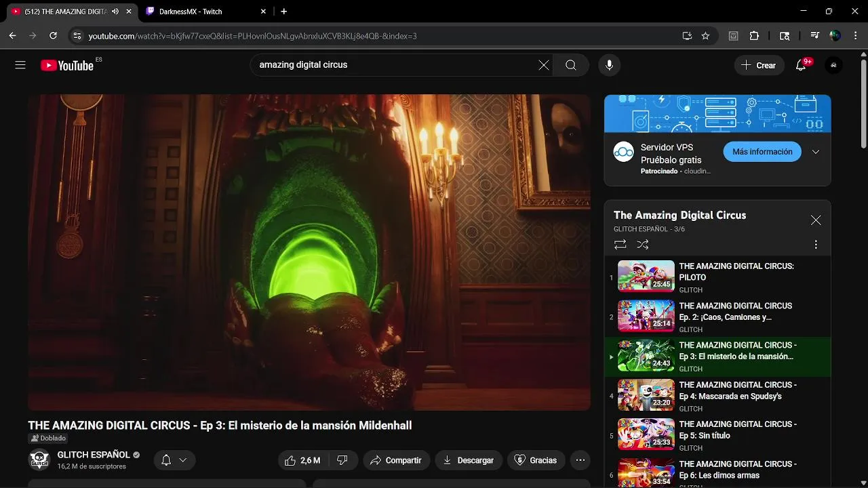The width and height of the screenshot is (868, 488).
Task: Click the video player to pause
Action: pyautogui.click(x=309, y=252)
